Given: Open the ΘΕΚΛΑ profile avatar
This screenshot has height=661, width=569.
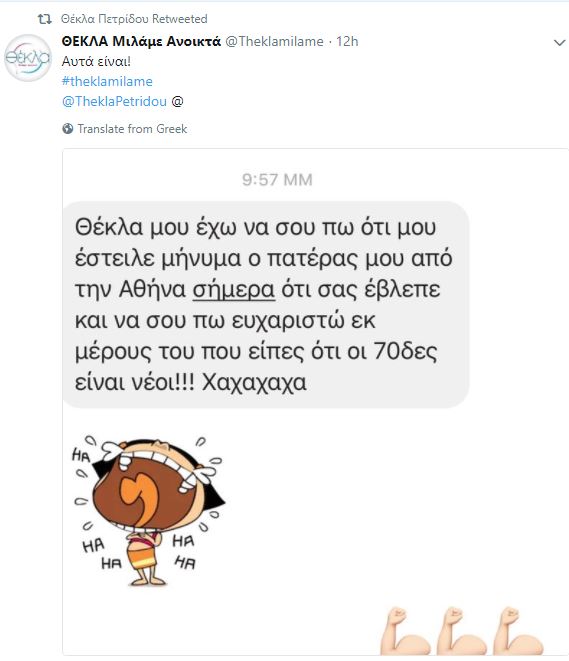Looking at the screenshot, I should click(28, 58).
